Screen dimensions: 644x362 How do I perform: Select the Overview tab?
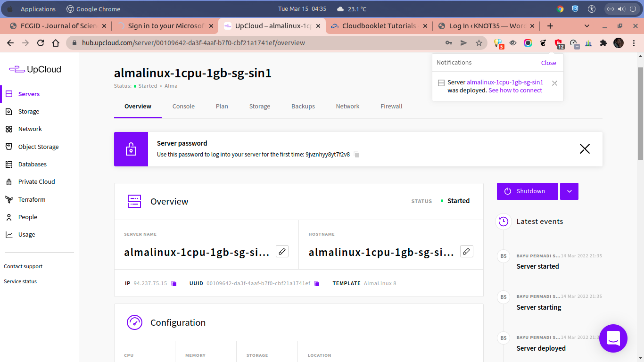coord(138,107)
